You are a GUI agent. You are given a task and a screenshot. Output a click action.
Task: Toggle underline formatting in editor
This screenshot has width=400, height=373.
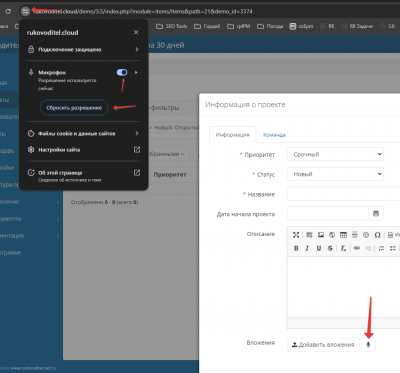319,248
